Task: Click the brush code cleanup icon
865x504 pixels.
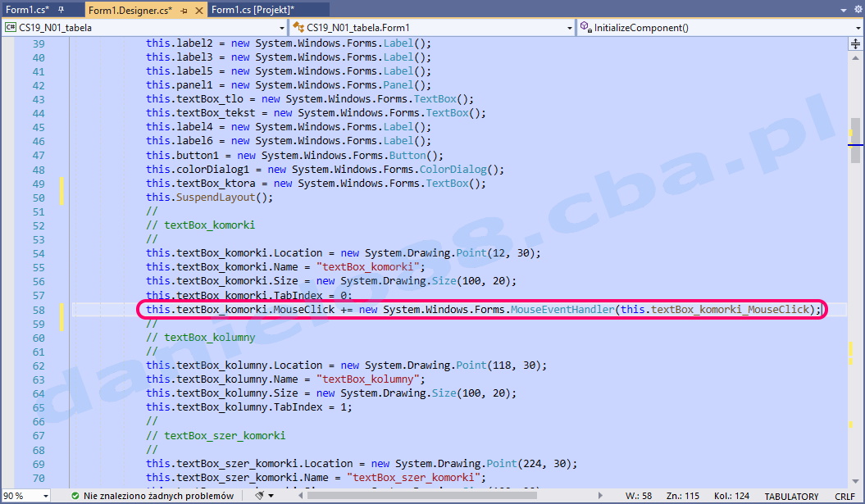Action: [259, 496]
